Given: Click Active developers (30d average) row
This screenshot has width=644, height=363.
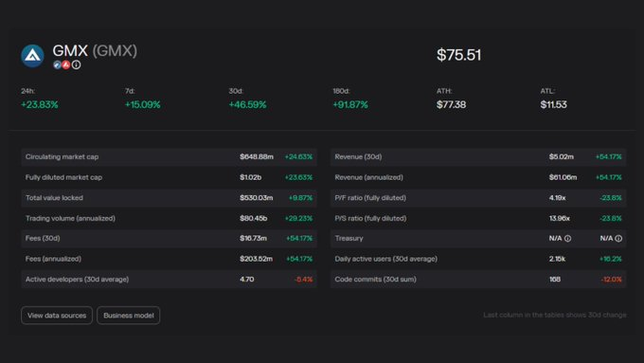Looking at the screenshot, I should pos(169,280).
